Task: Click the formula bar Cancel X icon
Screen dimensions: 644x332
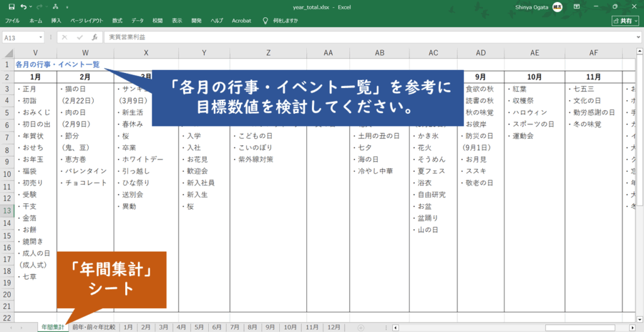Action: [64, 37]
